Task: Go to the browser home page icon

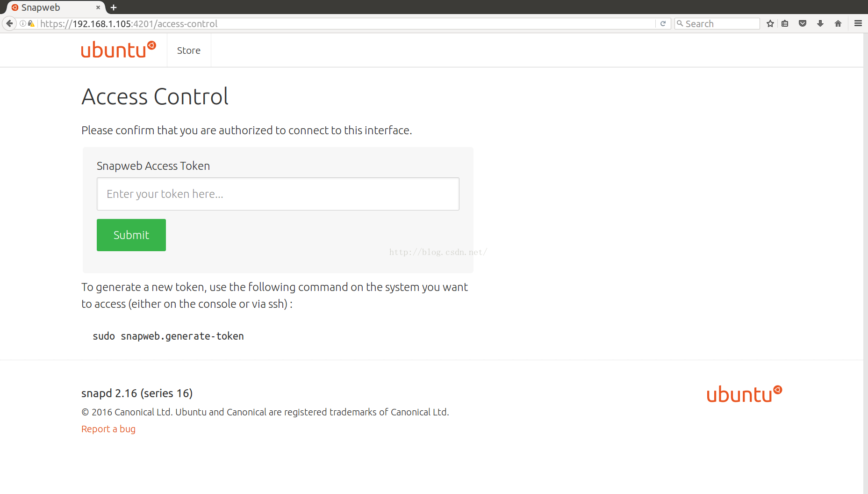Action: click(838, 23)
